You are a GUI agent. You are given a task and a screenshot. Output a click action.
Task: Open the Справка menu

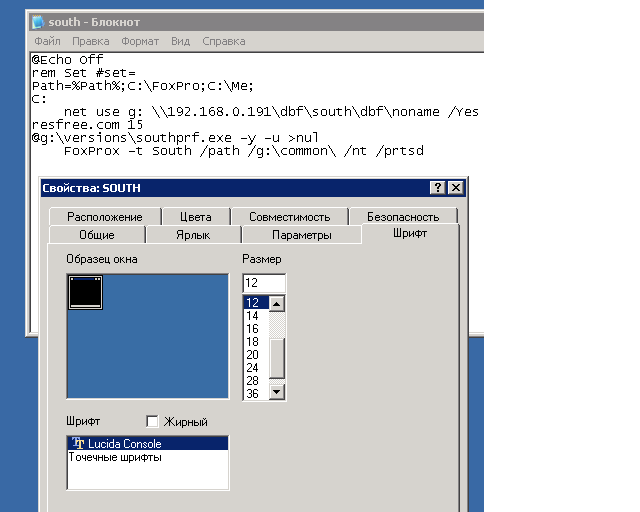(x=223, y=42)
